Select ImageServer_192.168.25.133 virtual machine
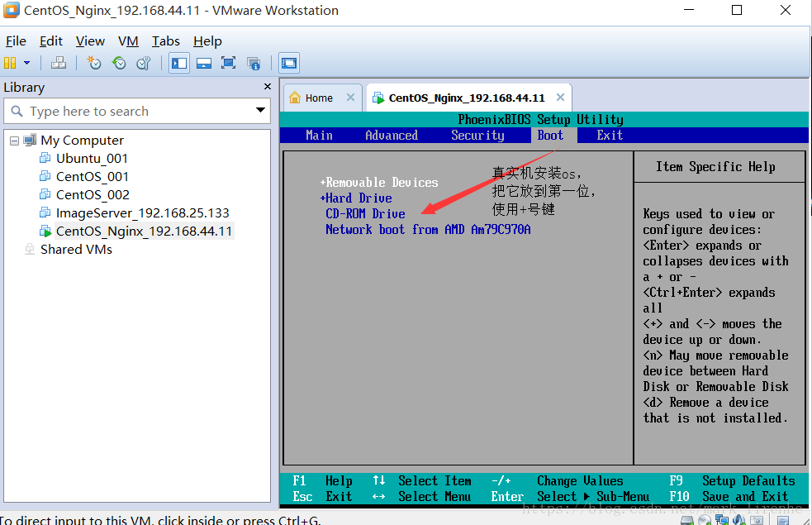 click(142, 213)
